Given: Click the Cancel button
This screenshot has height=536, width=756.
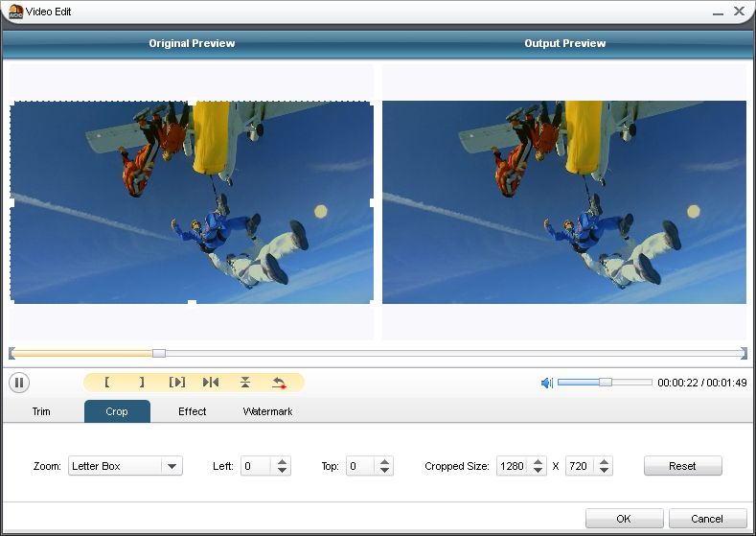Looking at the screenshot, I should 707,519.
